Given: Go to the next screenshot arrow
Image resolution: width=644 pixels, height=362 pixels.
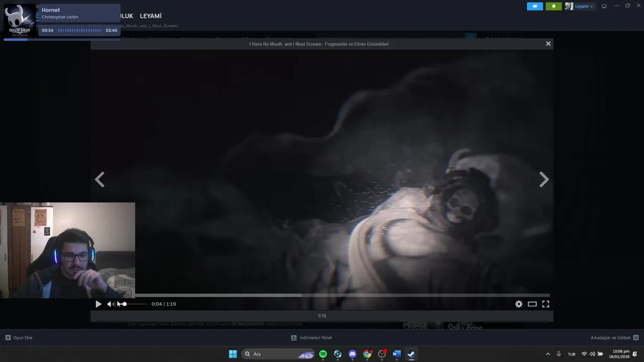Looking at the screenshot, I should (544, 179).
